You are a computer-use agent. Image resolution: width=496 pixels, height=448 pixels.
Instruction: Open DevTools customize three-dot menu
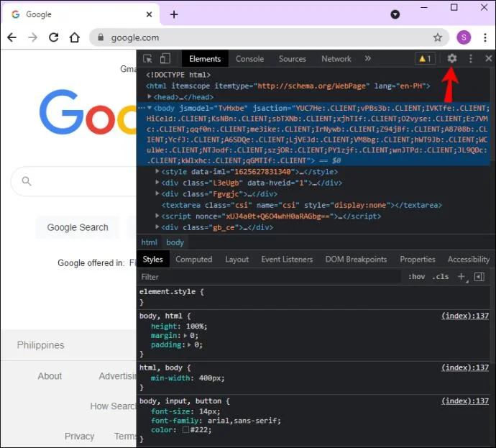470,58
